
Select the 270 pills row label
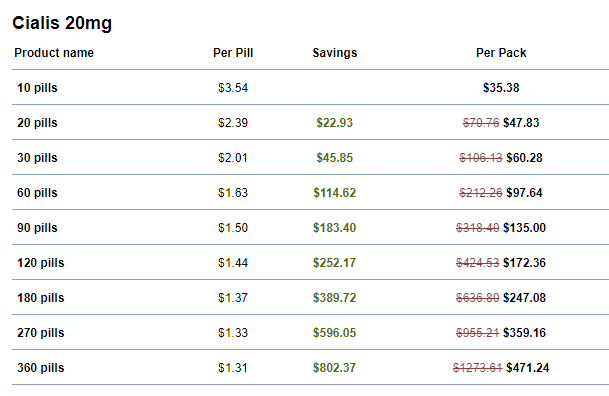(41, 333)
